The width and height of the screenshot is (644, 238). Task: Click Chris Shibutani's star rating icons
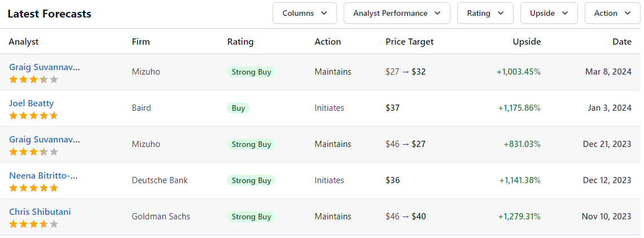34,224
